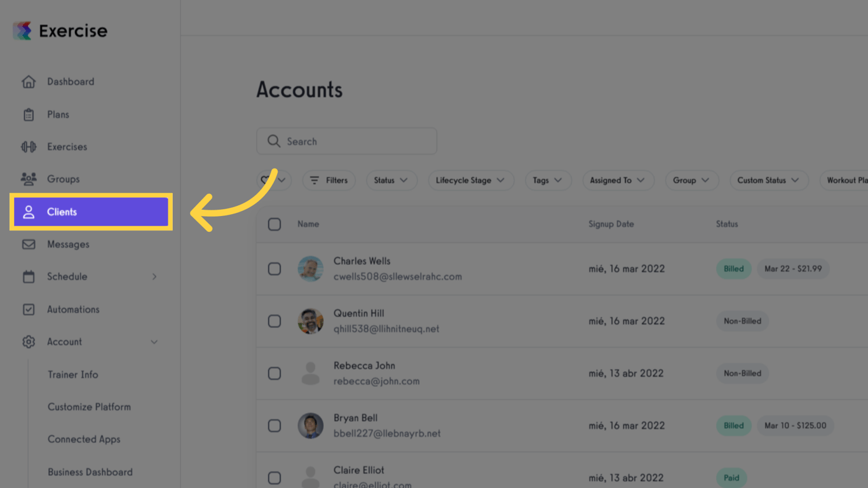Click the Exercises dumbbell icon
The height and width of the screenshot is (488, 868).
coord(29,147)
